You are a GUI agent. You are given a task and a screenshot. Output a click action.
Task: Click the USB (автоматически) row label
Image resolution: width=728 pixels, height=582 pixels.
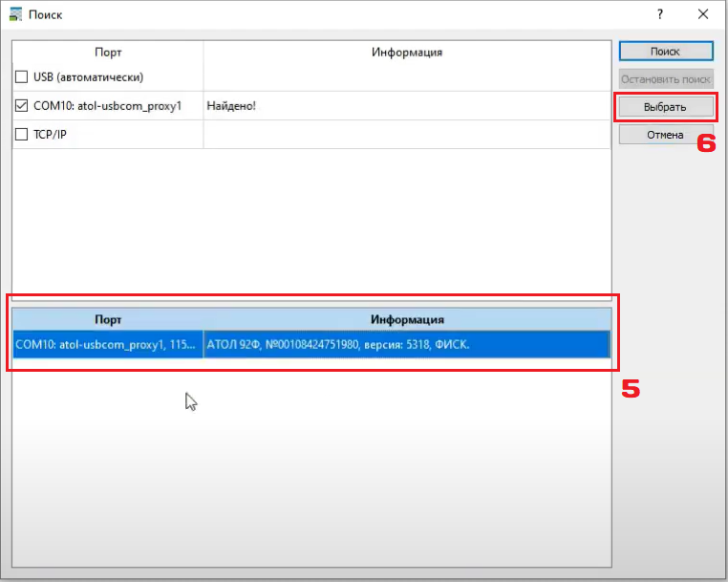pos(87,76)
